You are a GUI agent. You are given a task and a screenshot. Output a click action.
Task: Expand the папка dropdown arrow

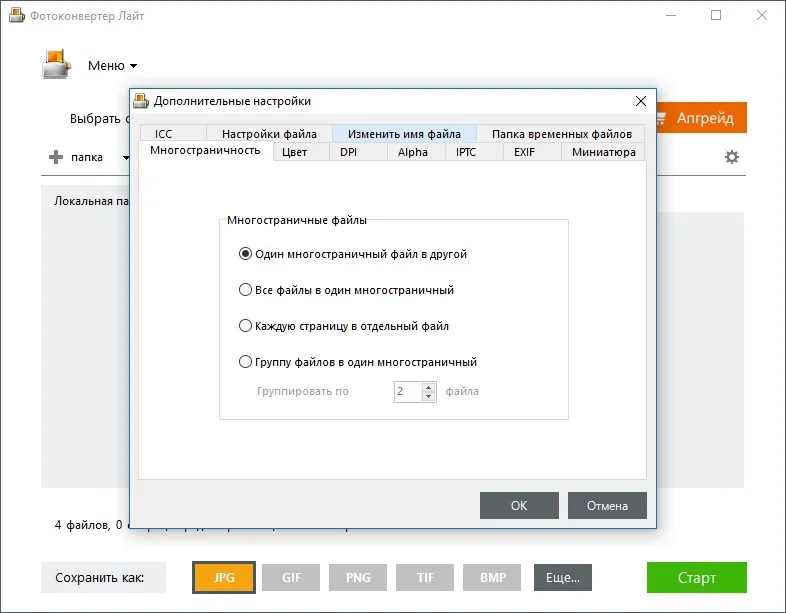[x=126, y=157]
